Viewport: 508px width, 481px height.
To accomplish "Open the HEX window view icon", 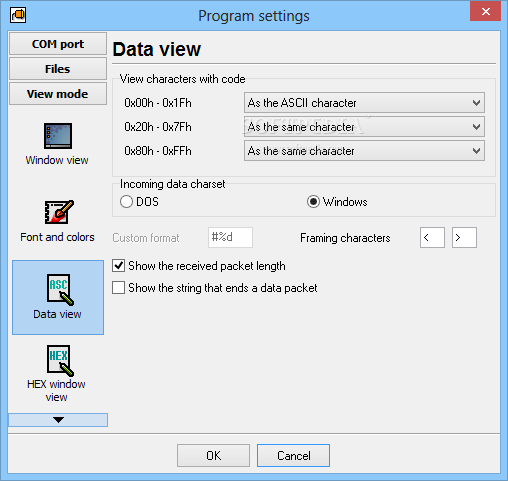I will click(60, 360).
